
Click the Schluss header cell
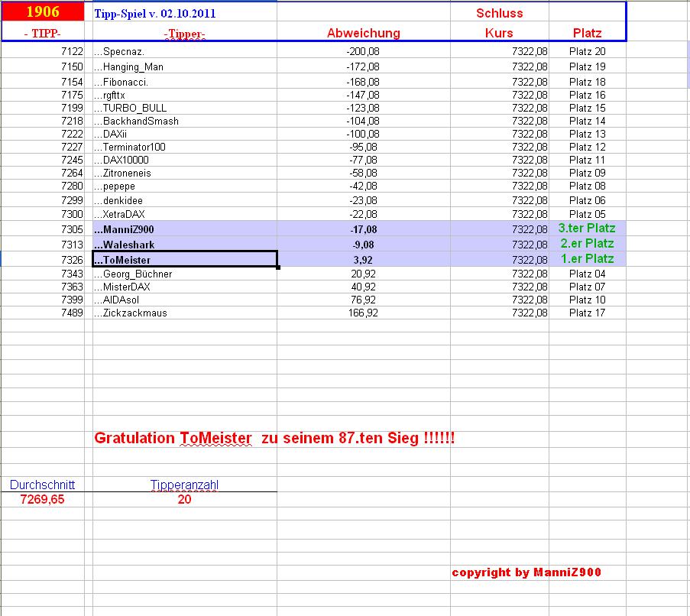click(500, 12)
